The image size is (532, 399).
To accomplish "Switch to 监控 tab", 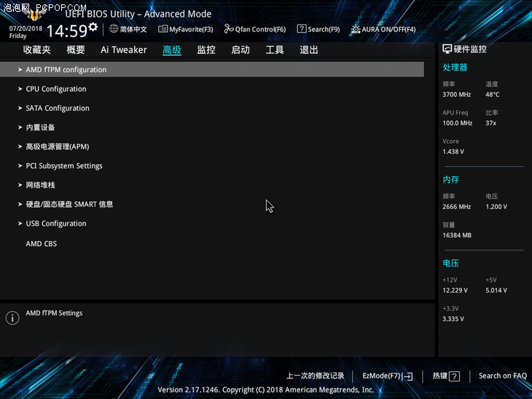I will coord(206,50).
